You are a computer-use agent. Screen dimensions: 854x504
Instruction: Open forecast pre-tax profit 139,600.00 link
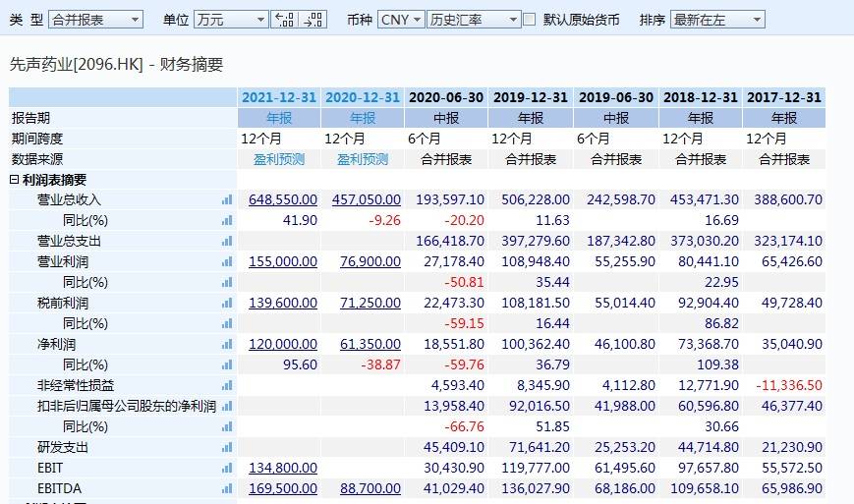pos(283,304)
